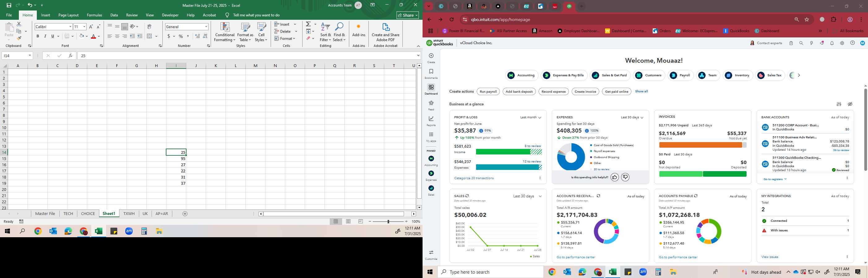Bookmark this page with star icon
868x278 pixels.
click(x=807, y=19)
